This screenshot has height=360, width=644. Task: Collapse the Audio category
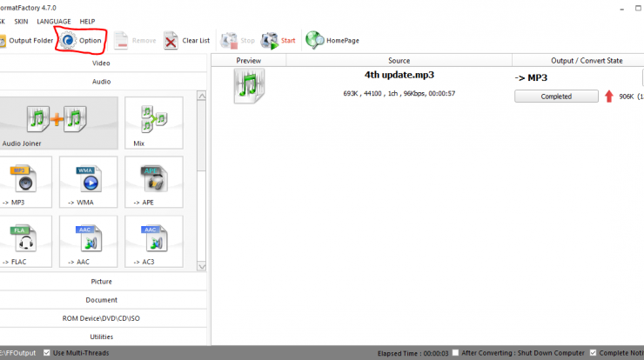(x=102, y=82)
